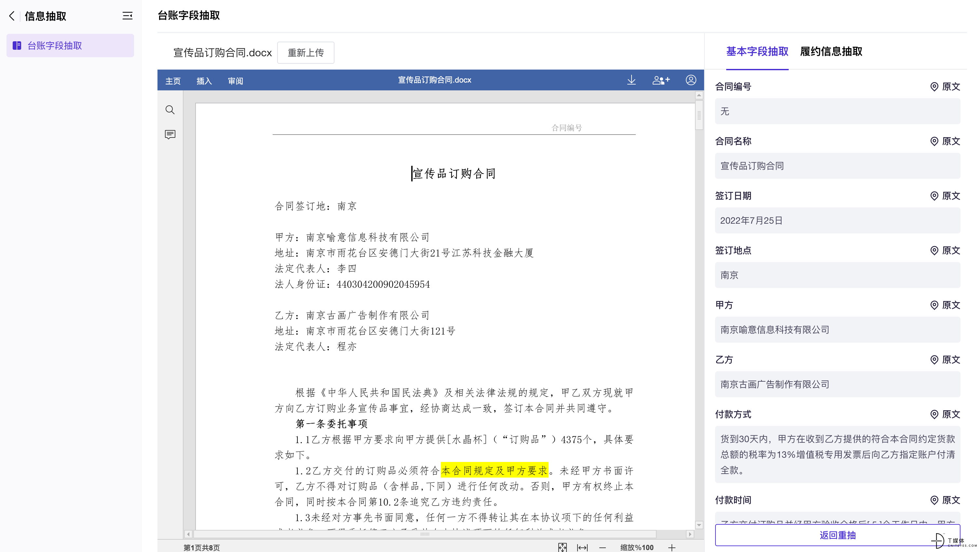
Task: Locate 合同编号 original text via 原文
Action: click(945, 87)
